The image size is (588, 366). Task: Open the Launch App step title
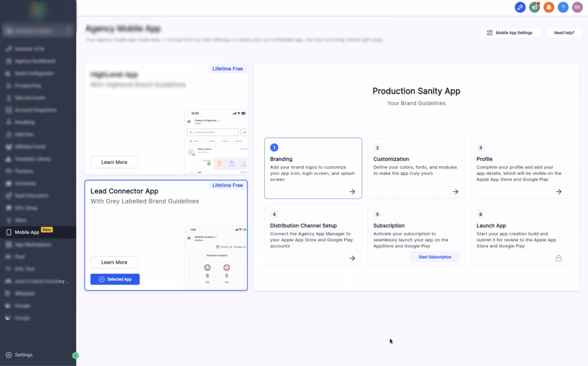pyautogui.click(x=491, y=226)
